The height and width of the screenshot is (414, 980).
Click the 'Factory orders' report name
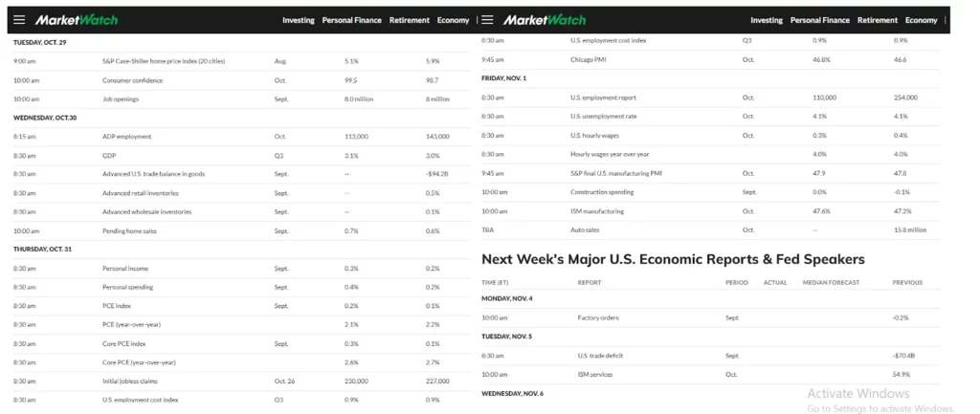(x=598, y=317)
